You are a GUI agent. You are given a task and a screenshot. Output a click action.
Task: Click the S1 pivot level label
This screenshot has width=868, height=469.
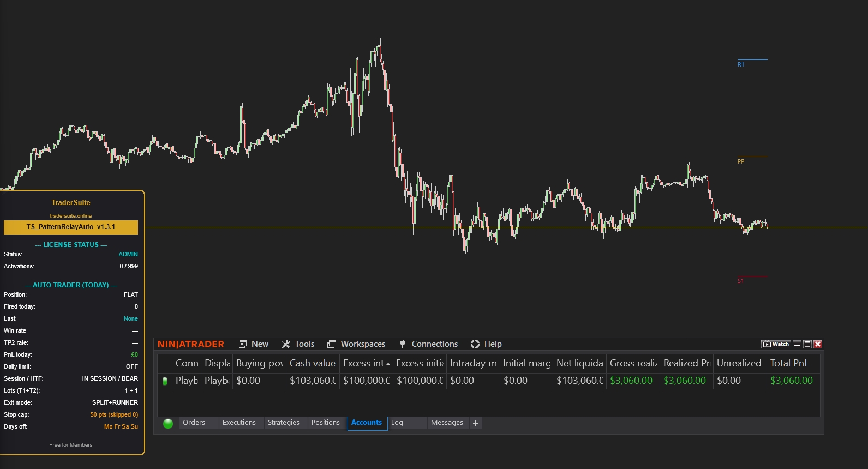pyautogui.click(x=740, y=281)
